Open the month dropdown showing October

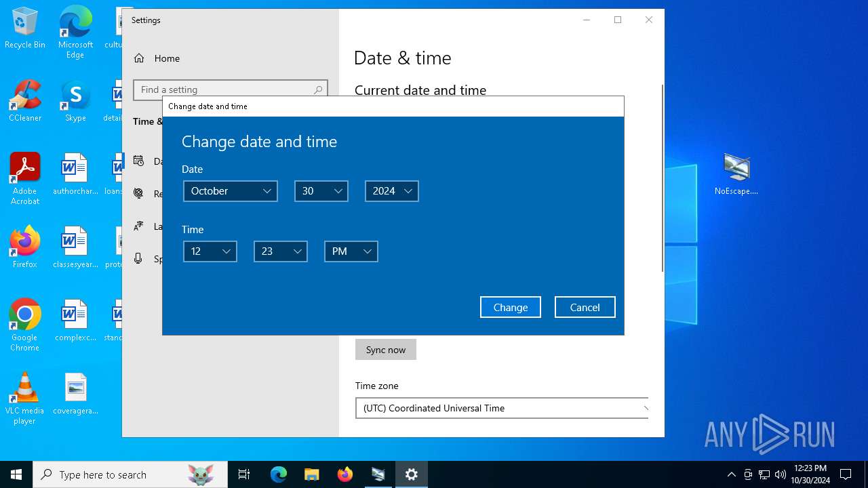coord(231,191)
